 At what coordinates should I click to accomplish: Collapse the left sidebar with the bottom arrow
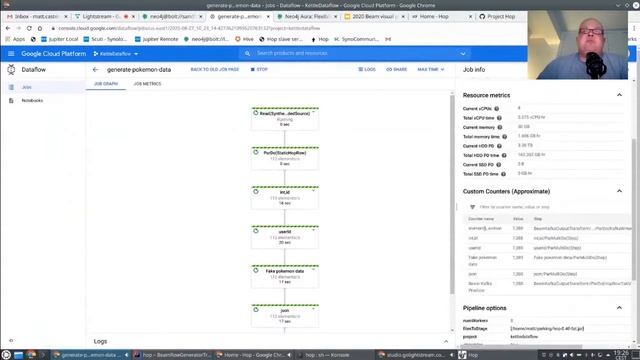tap(11, 340)
